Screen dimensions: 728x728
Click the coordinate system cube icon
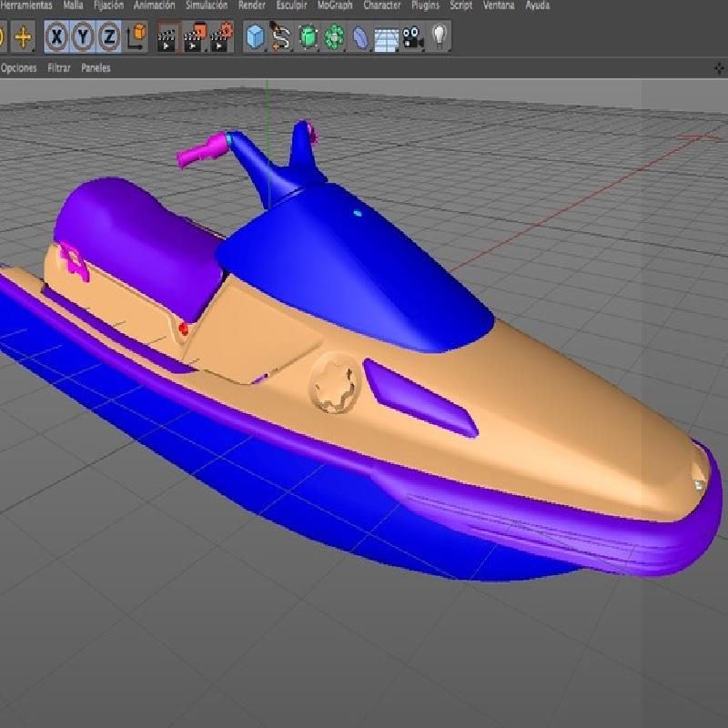136,37
